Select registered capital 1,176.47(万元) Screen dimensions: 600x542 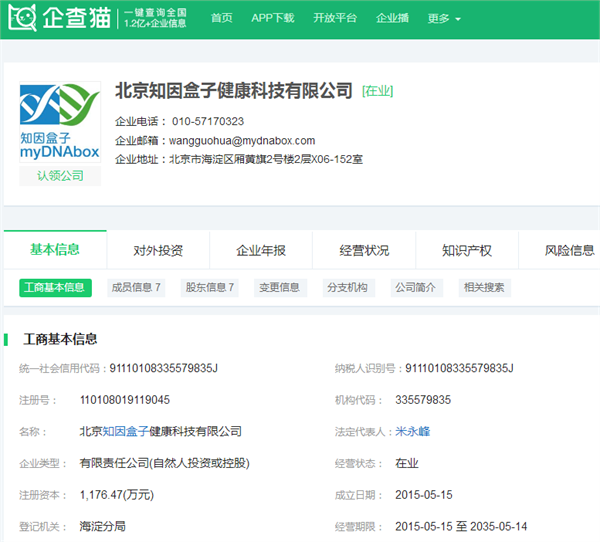[117, 495]
